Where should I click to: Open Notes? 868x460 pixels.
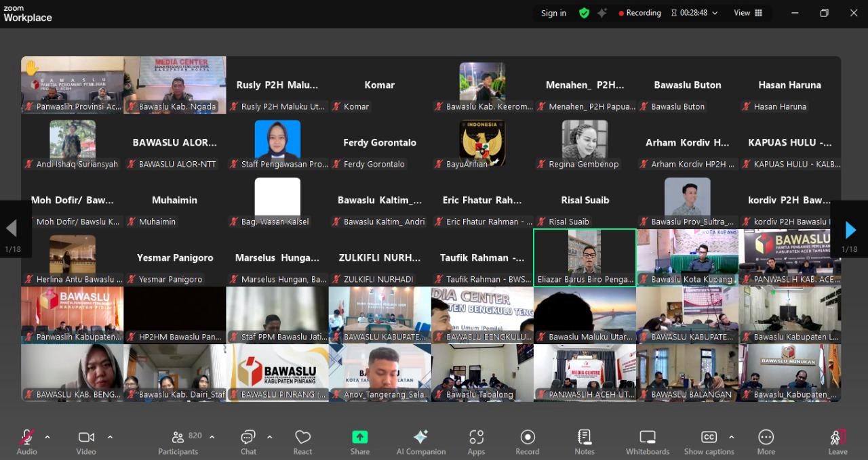[585, 442]
